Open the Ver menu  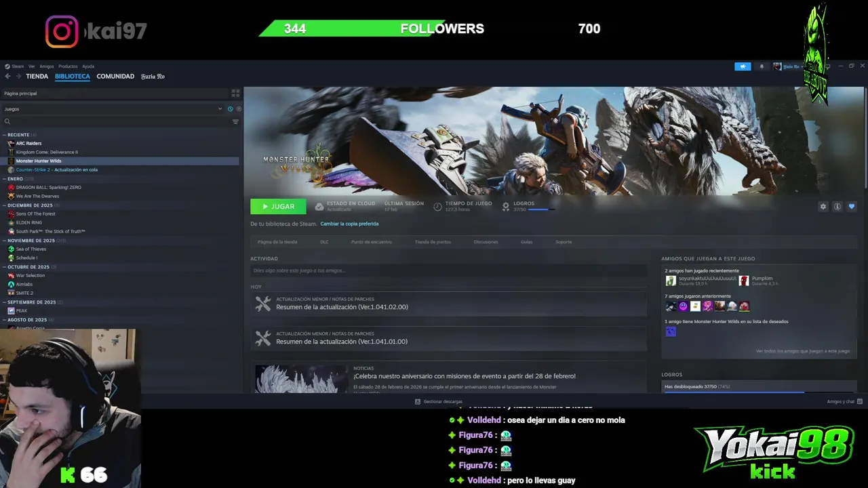[31, 66]
